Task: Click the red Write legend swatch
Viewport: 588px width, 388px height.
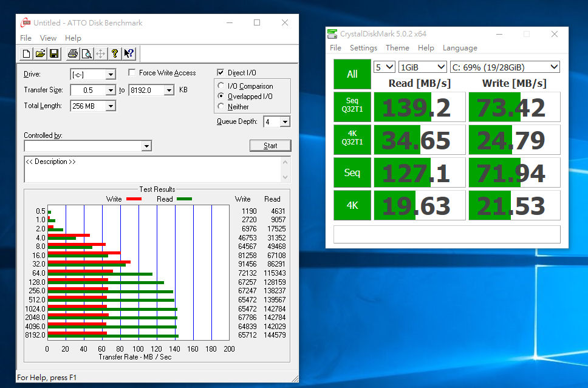Action: (134, 199)
